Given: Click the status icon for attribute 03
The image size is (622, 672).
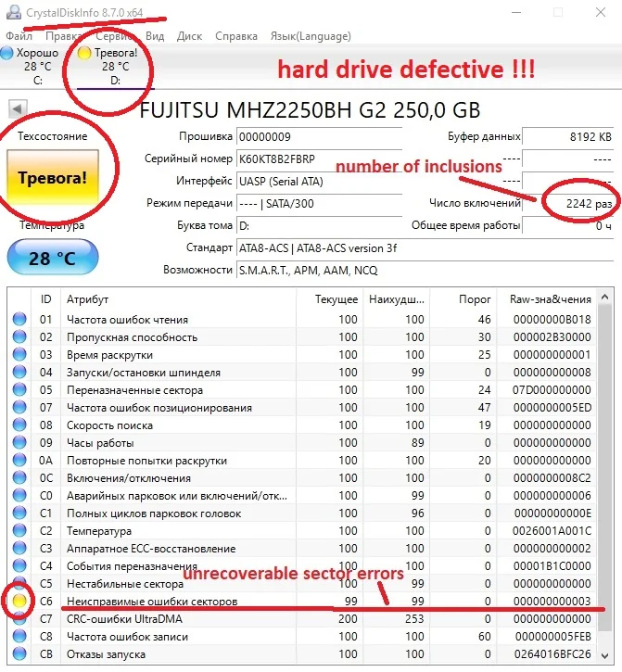Looking at the screenshot, I should (x=19, y=354).
